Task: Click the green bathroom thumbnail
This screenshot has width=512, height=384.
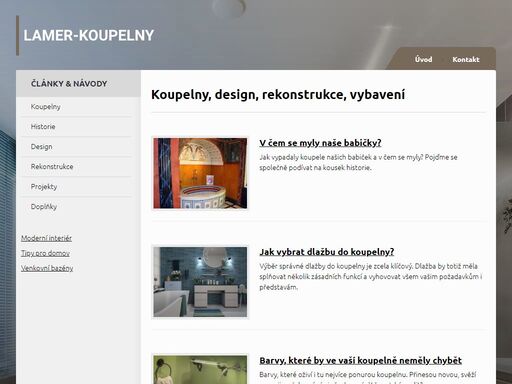Action: tap(200, 369)
